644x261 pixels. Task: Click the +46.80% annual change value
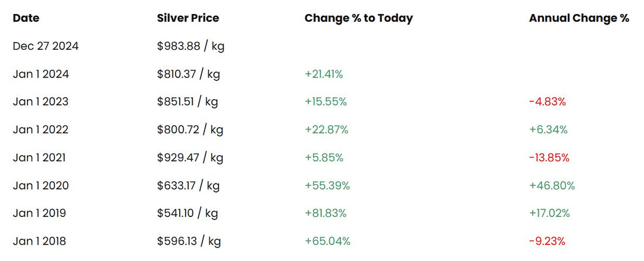(x=552, y=185)
